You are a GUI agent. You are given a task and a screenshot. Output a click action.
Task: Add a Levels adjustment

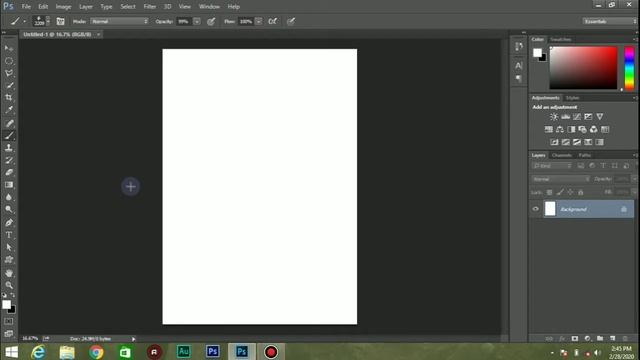[x=565, y=117]
